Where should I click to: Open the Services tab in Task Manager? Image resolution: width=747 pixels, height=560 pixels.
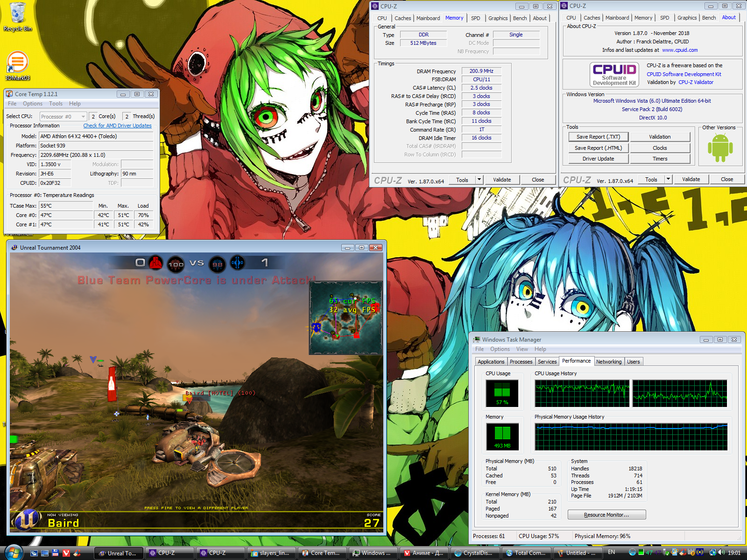[x=547, y=362]
